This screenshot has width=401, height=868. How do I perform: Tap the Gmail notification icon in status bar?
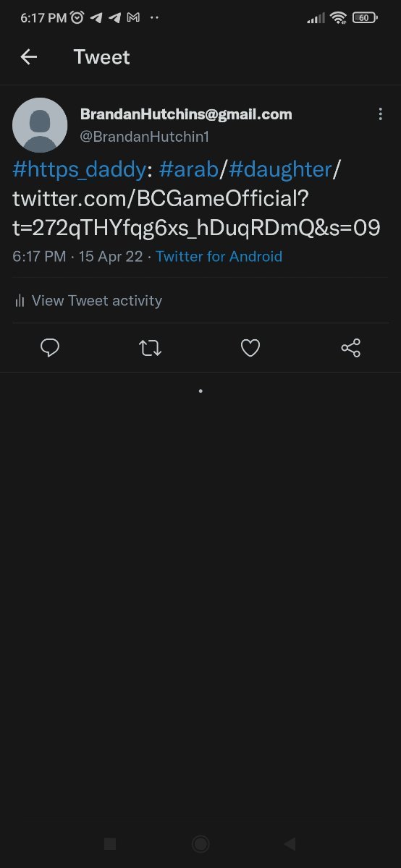pos(133,18)
